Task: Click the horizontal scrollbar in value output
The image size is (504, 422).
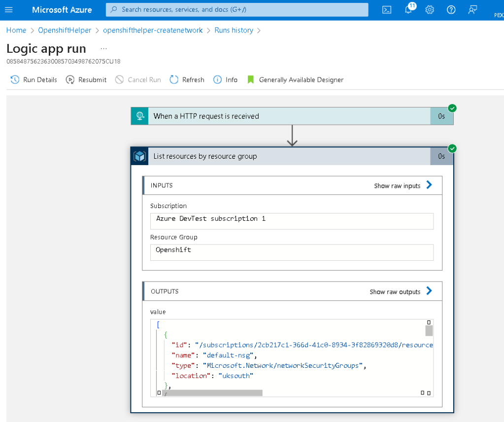Action: tap(212, 393)
